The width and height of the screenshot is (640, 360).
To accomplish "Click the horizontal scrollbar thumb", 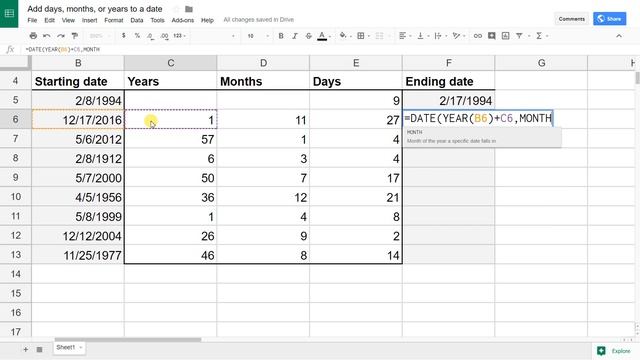I will click(x=128, y=340).
